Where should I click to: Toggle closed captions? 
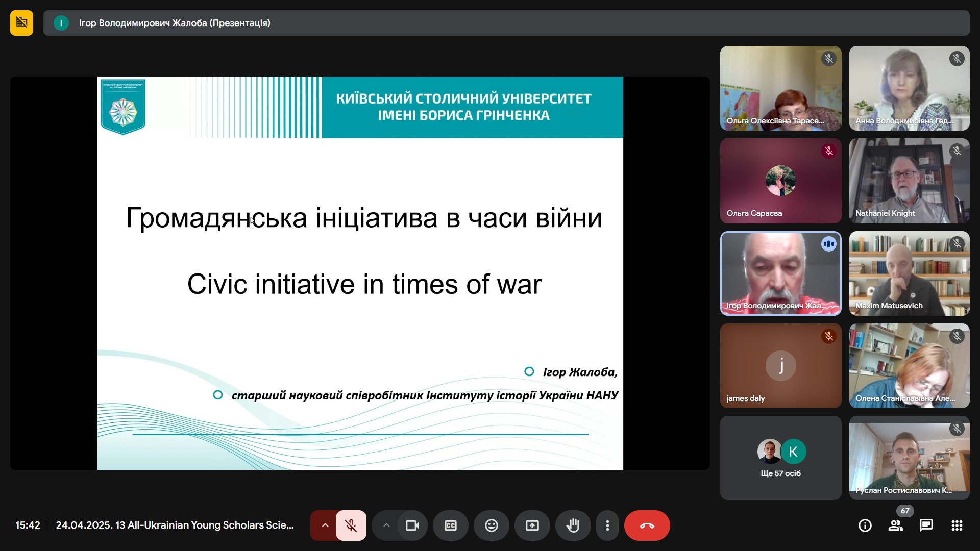pos(451,525)
